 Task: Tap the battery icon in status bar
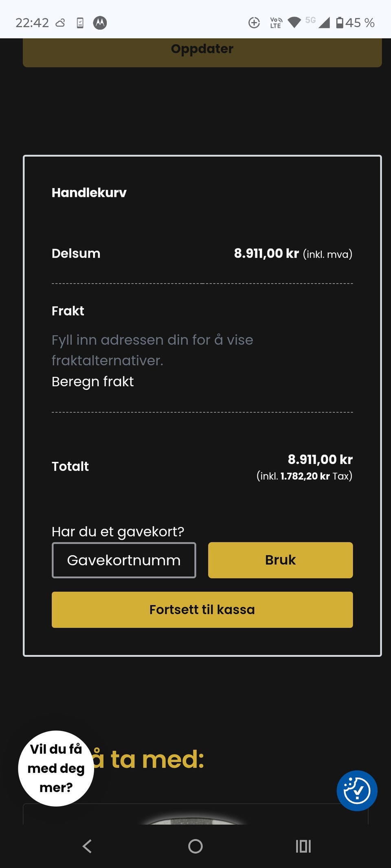[x=340, y=22]
